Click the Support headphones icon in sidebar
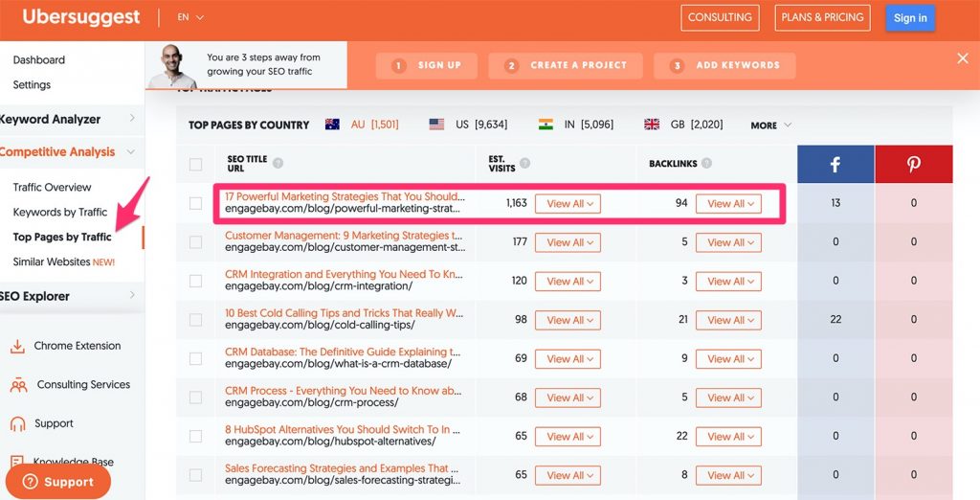The height and width of the screenshot is (500, 980). [17, 423]
